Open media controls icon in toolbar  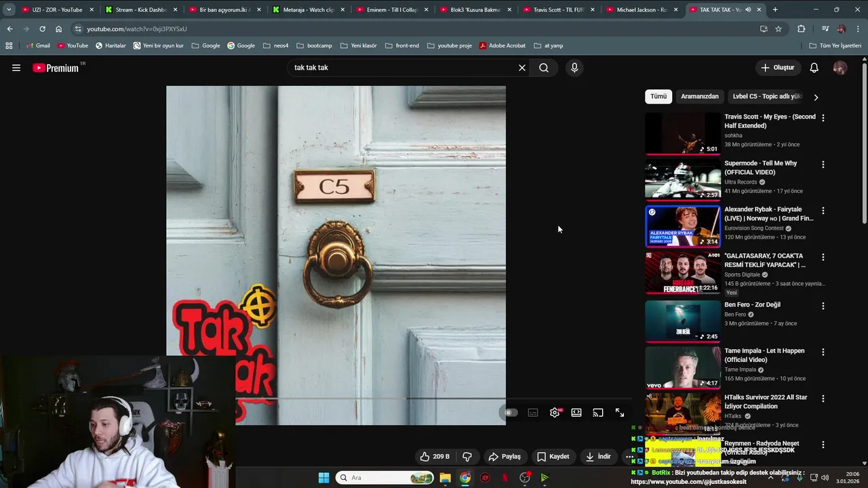coord(825,29)
